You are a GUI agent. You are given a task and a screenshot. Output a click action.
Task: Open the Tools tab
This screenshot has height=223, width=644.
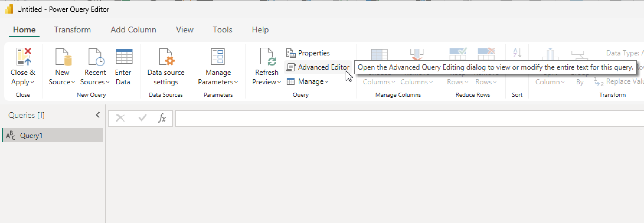(223, 30)
